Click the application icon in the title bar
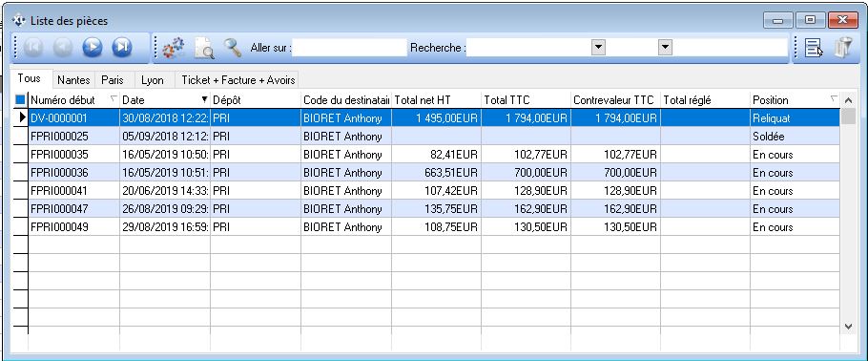The image size is (868, 361). 19,20
